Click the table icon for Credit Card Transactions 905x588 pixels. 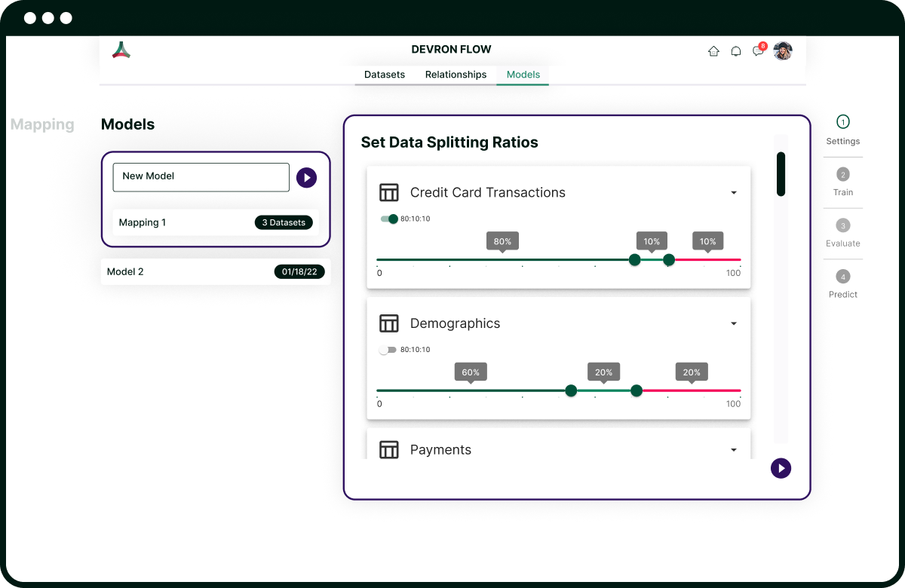tap(388, 192)
